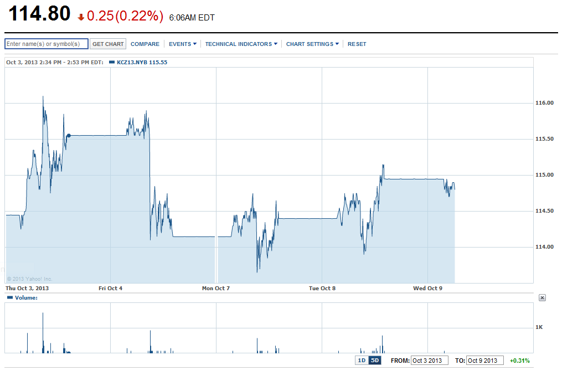Click the red down arrow beside the price change
The image size is (588, 386).
pyautogui.click(x=81, y=17)
